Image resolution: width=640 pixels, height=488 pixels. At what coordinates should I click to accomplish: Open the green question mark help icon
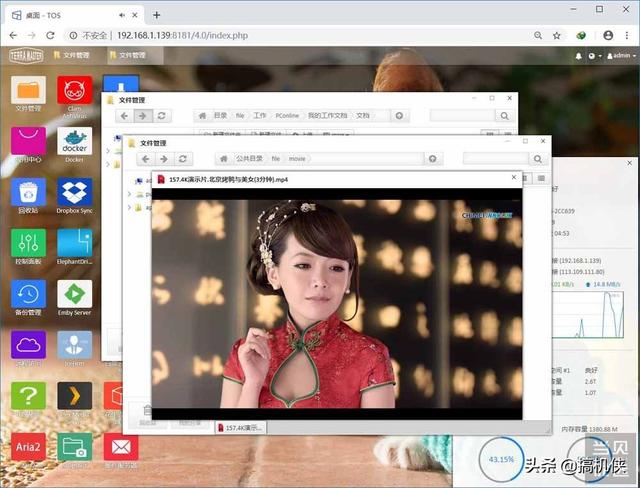point(28,396)
